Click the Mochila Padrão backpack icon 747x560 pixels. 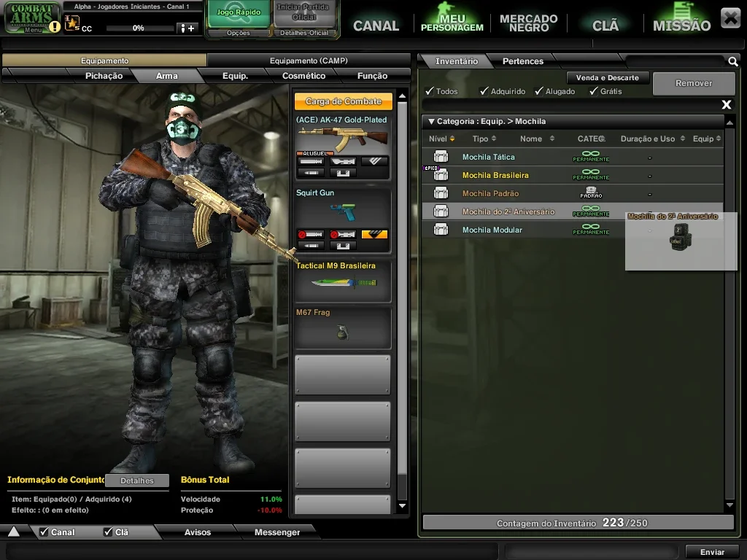[x=441, y=192]
